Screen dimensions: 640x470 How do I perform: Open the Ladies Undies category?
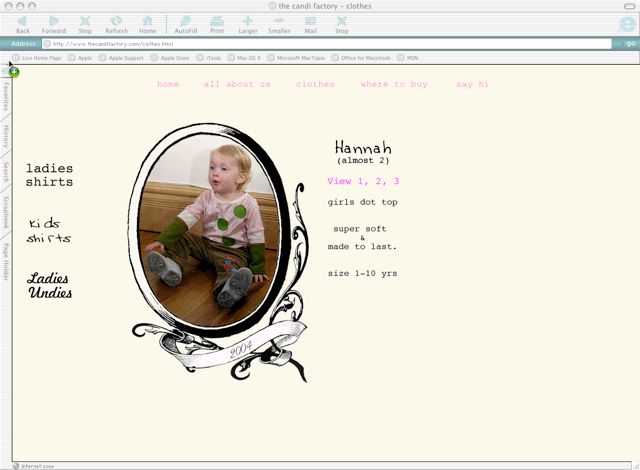click(x=50, y=286)
